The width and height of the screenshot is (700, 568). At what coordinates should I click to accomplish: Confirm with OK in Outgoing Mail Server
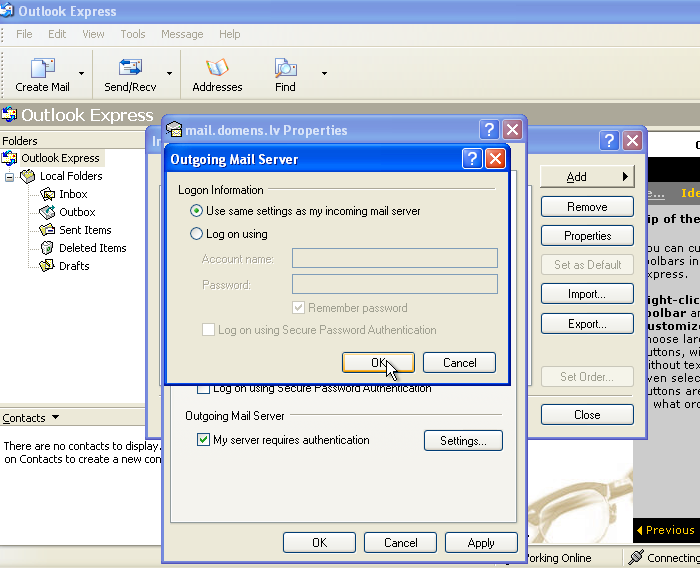point(378,363)
